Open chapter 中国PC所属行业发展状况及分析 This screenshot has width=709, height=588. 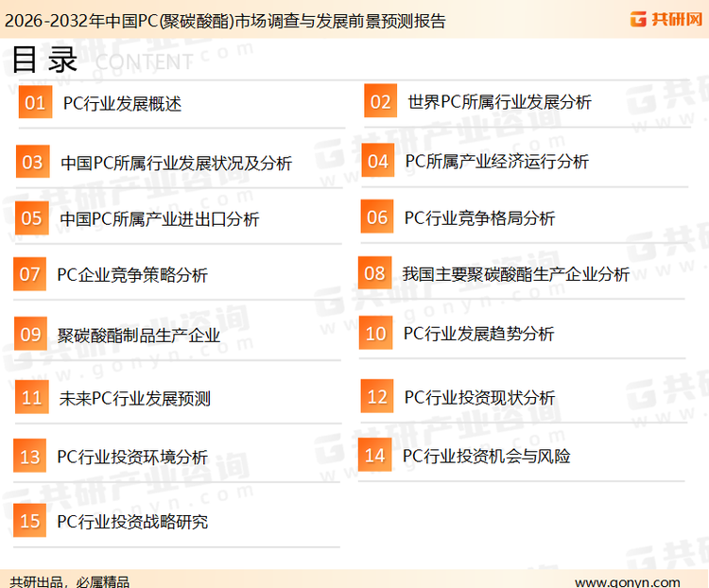pos(177,163)
